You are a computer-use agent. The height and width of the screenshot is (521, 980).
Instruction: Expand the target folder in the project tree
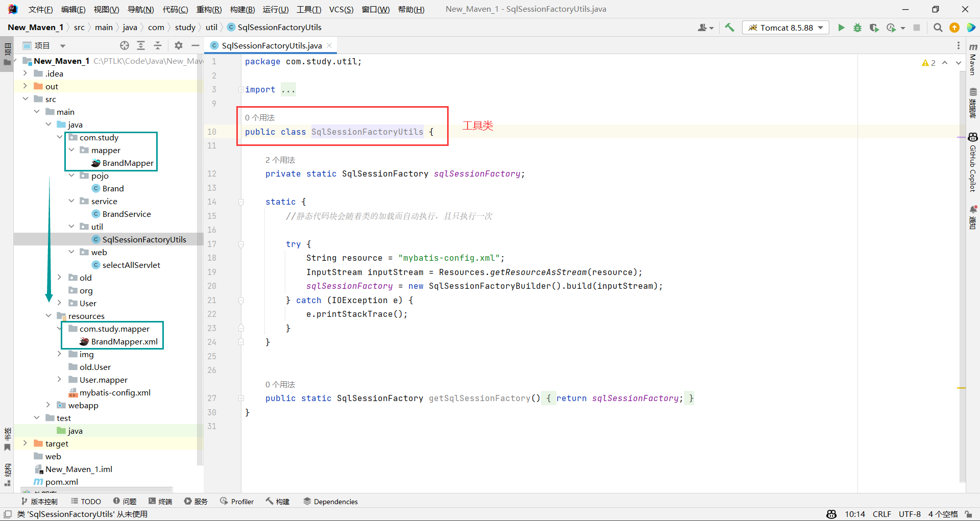pyautogui.click(x=25, y=443)
